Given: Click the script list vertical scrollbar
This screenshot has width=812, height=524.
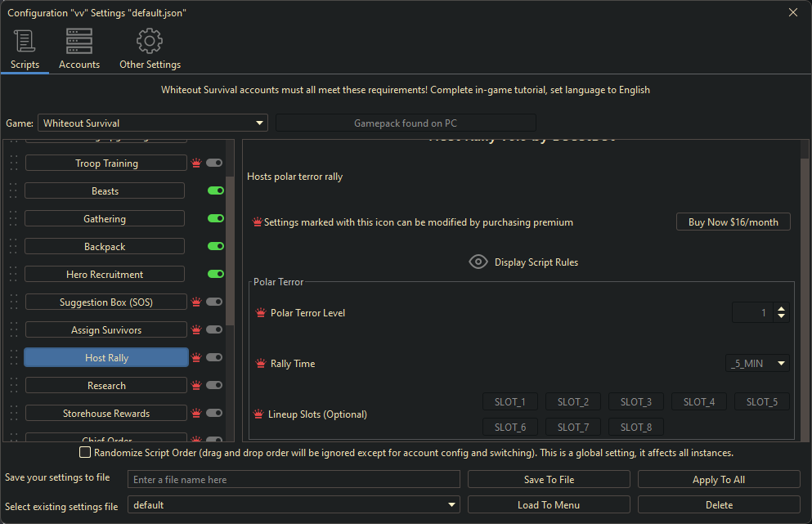Looking at the screenshot, I should pos(230,251).
